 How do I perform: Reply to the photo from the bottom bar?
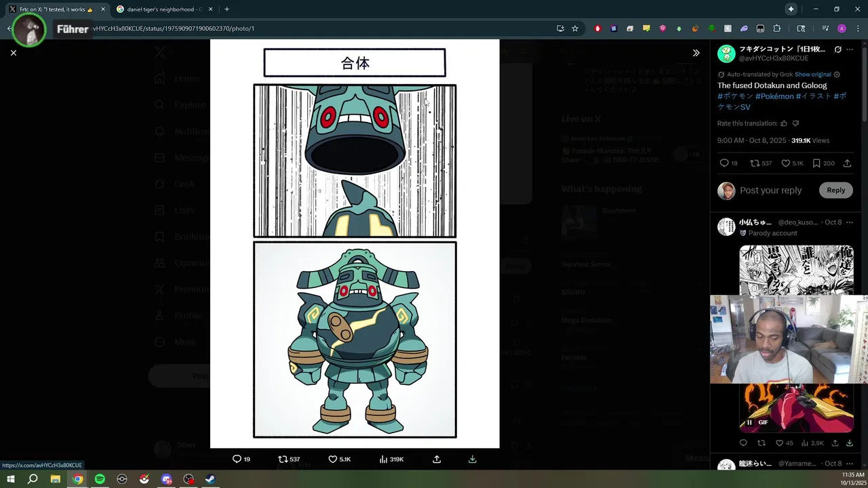coord(241,459)
